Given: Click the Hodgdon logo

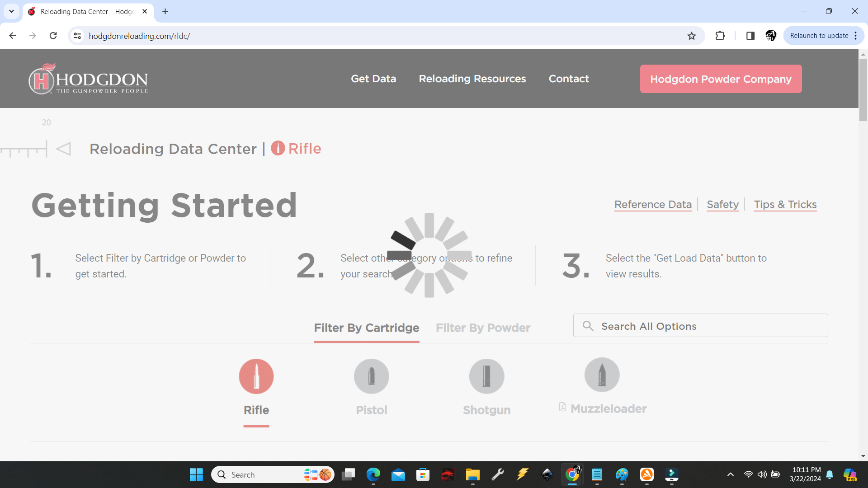Looking at the screenshot, I should click(89, 79).
